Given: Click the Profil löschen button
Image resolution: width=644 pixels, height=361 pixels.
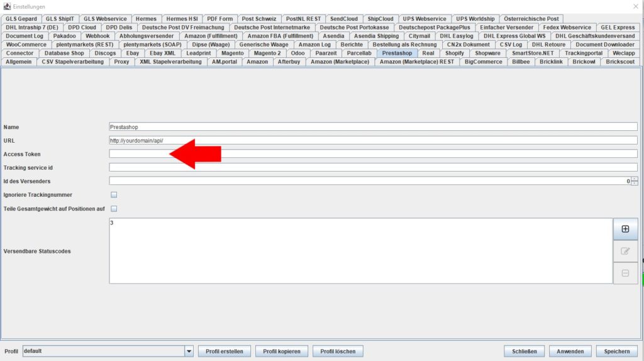Looking at the screenshot, I should (x=338, y=351).
